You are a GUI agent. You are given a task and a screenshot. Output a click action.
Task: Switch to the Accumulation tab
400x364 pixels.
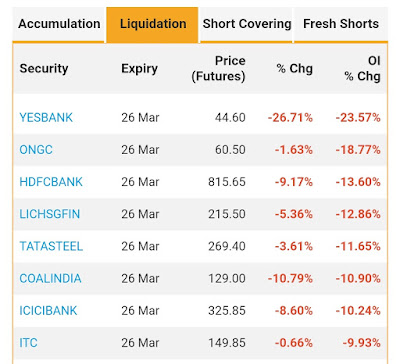pyautogui.click(x=59, y=24)
